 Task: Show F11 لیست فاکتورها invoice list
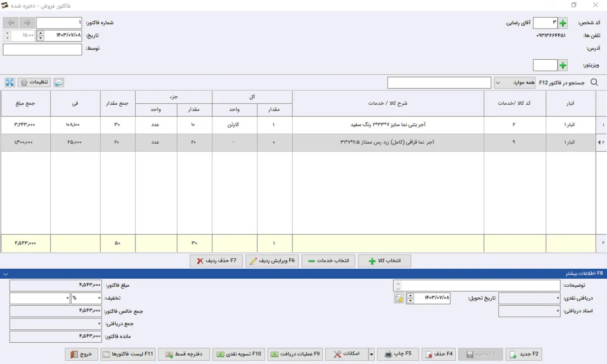tap(128, 354)
